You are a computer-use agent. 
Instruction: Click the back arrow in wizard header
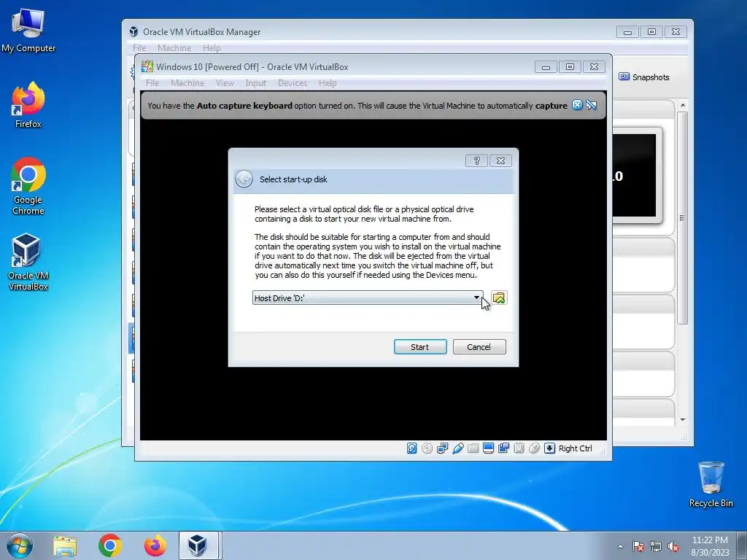[x=244, y=179]
